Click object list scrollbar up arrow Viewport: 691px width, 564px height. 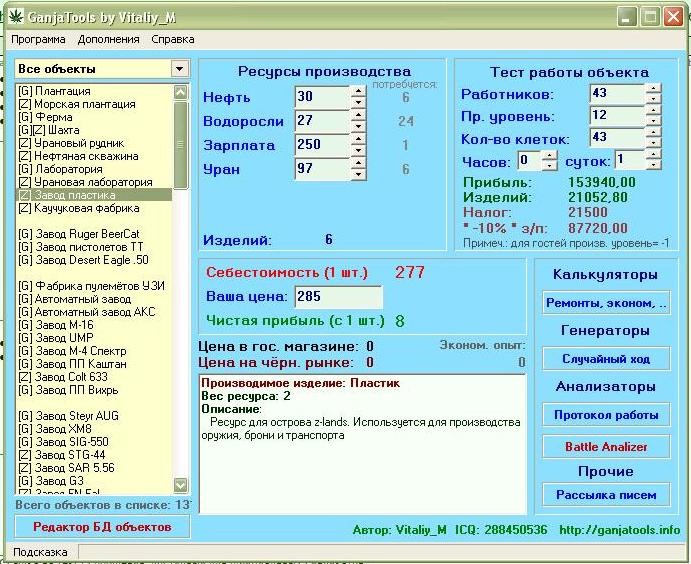click(181, 92)
